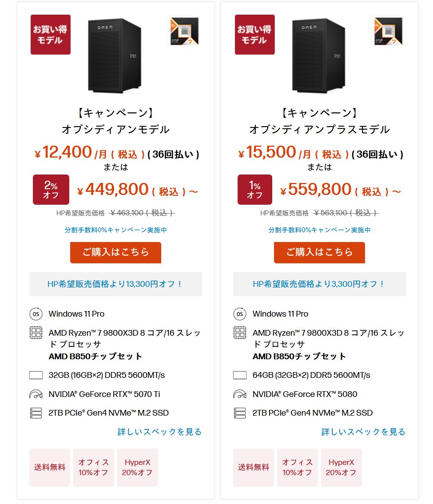
Task: View detailed specs for the Obsidian model
Action: coord(159,432)
